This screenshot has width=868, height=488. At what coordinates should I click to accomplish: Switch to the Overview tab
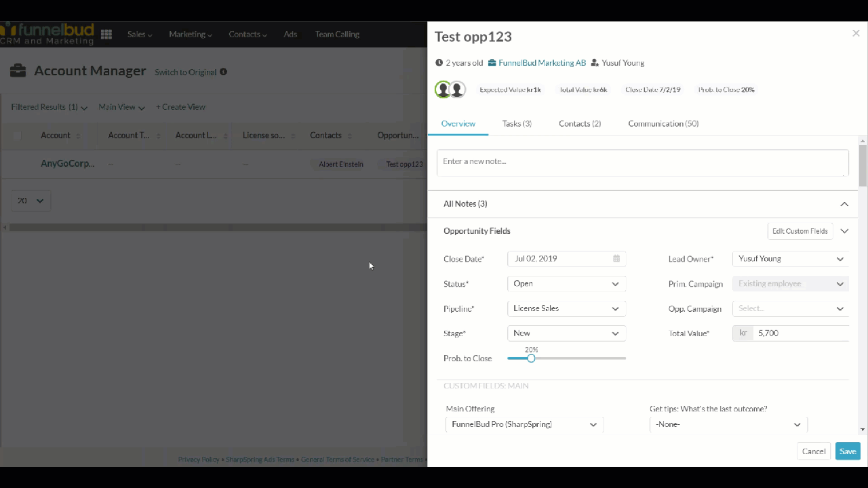pos(458,123)
